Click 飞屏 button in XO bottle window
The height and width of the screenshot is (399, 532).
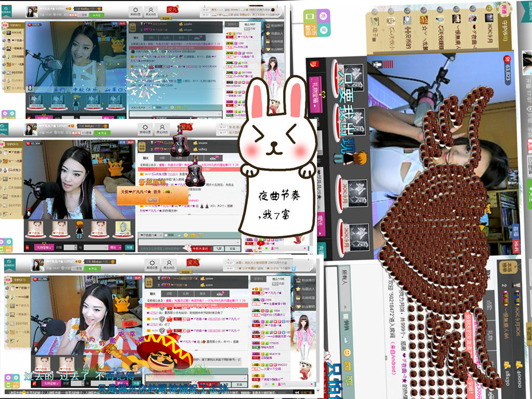pyautogui.click(x=220, y=248)
